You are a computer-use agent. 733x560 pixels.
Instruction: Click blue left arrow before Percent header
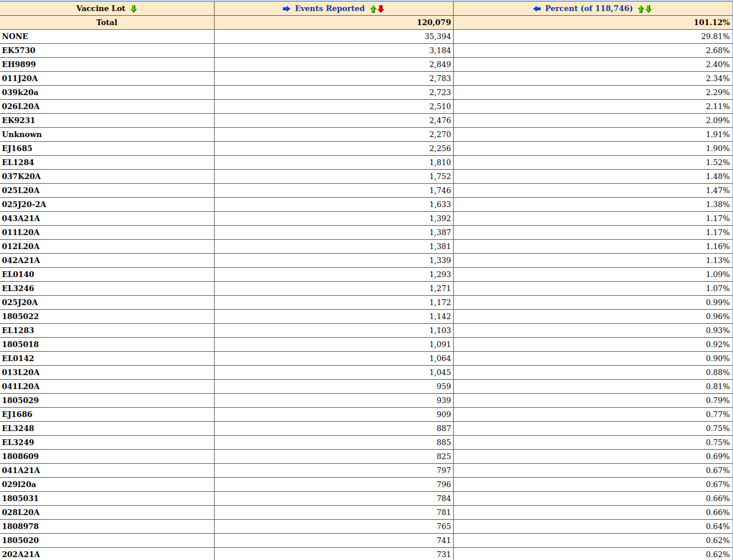(x=537, y=9)
